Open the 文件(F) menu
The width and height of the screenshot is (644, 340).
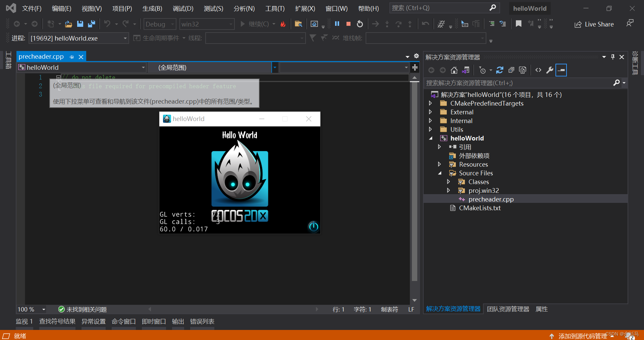pyautogui.click(x=32, y=8)
